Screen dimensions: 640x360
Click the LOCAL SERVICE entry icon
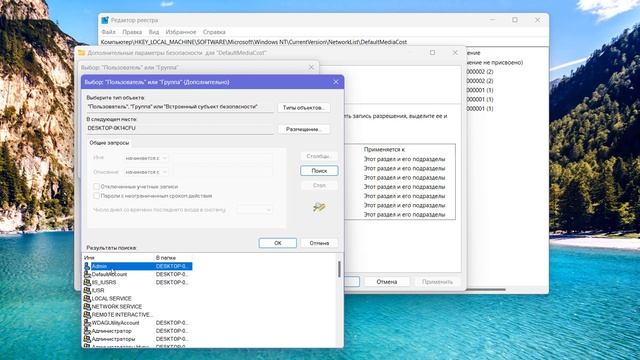(x=87, y=298)
